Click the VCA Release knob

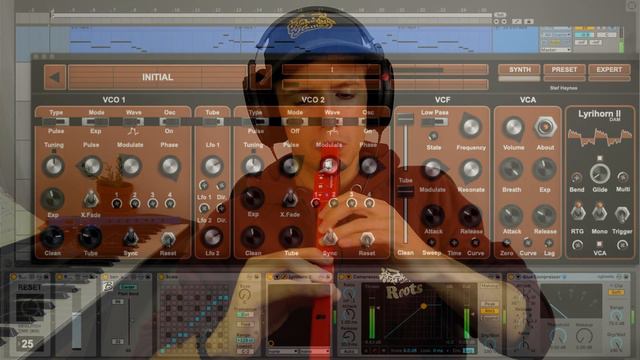pos(544,215)
